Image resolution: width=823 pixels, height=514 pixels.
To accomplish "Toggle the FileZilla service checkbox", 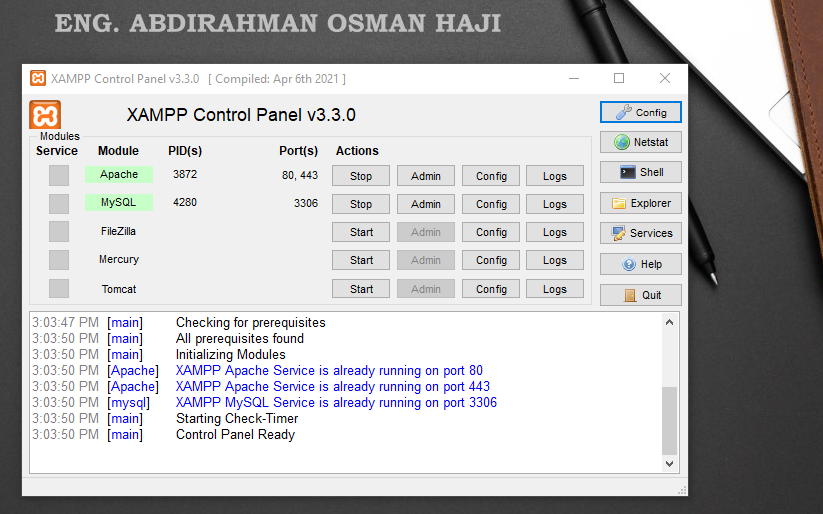I will point(59,232).
